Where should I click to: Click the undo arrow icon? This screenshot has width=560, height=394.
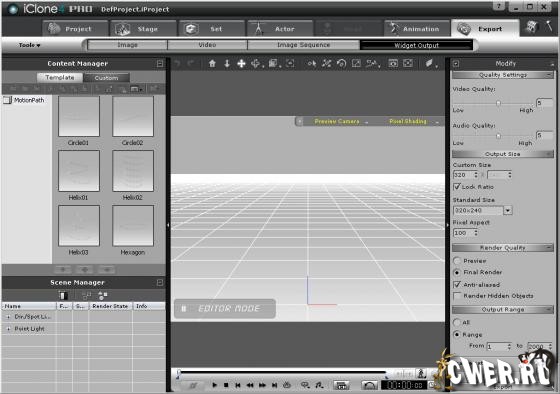(x=177, y=64)
